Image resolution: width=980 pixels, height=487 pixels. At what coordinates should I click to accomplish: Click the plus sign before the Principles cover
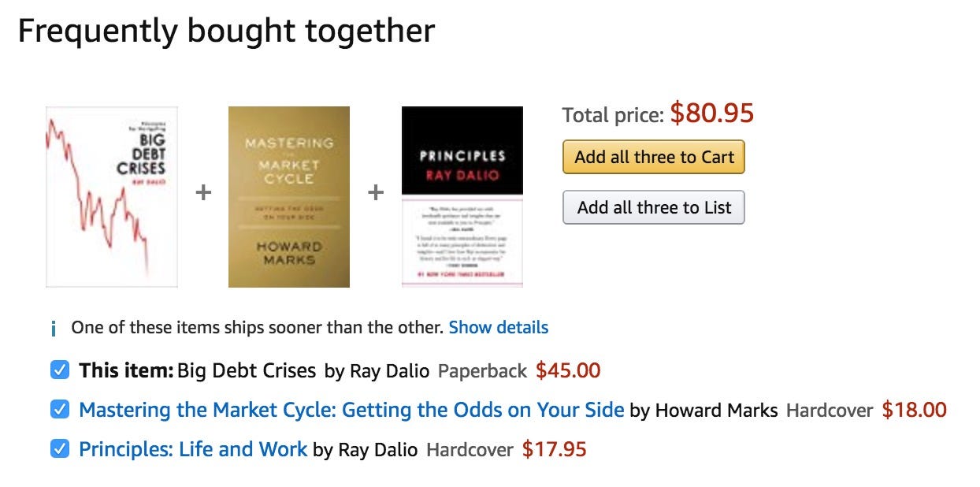point(376,192)
